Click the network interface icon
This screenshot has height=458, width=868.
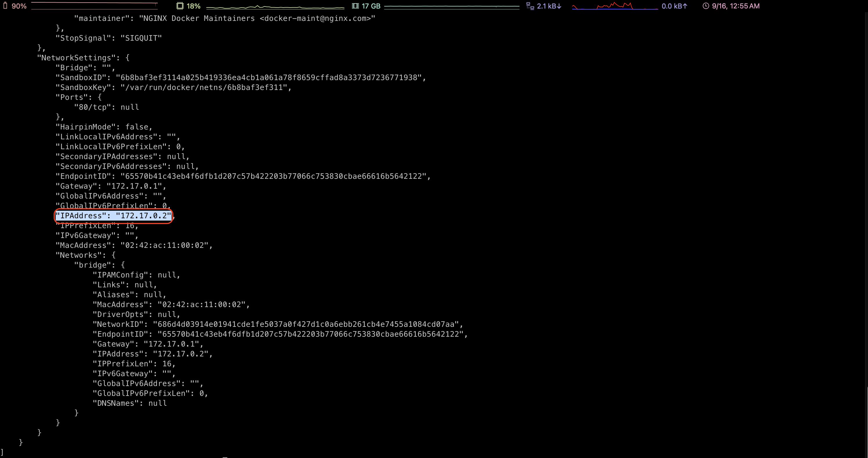[530, 6]
